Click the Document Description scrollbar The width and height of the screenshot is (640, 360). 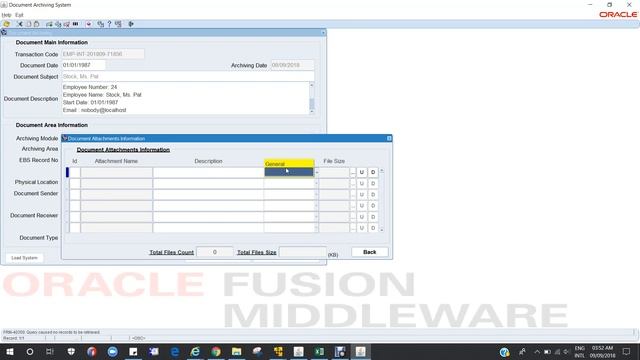[312, 98]
